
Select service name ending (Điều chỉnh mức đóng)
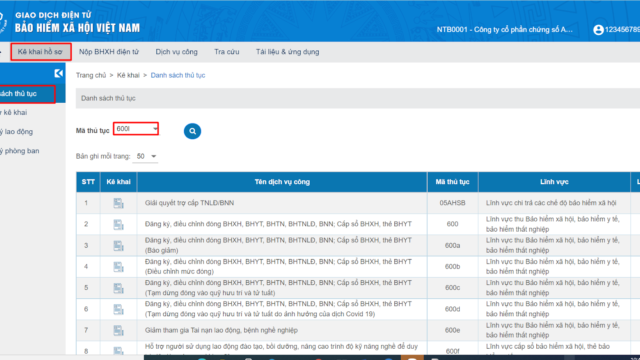[278, 267]
